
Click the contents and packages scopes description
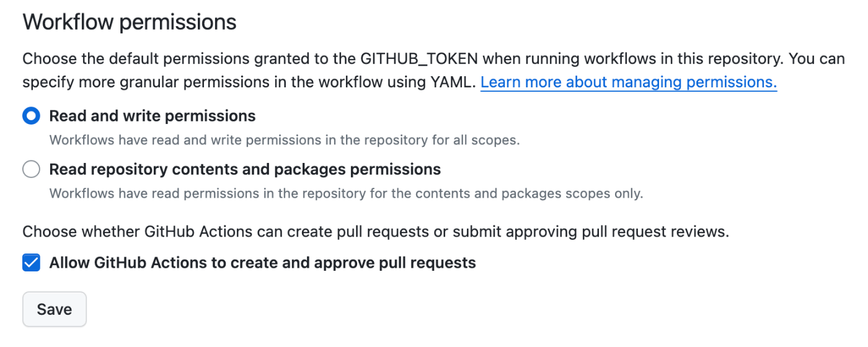346,193
